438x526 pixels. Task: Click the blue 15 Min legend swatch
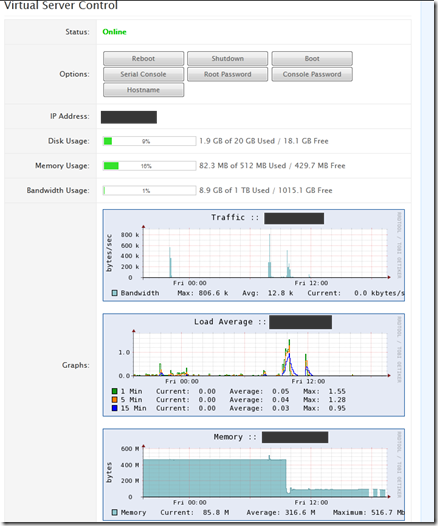(x=115, y=408)
